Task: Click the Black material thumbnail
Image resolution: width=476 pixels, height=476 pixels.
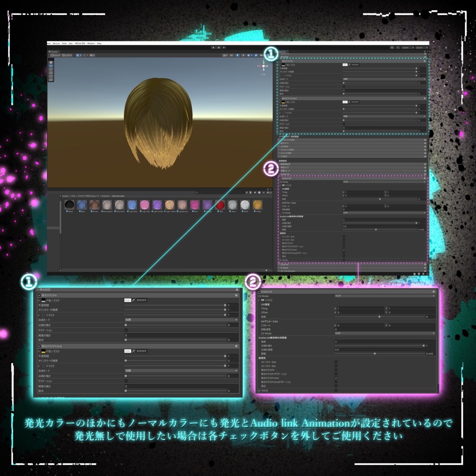Action: tap(70, 205)
